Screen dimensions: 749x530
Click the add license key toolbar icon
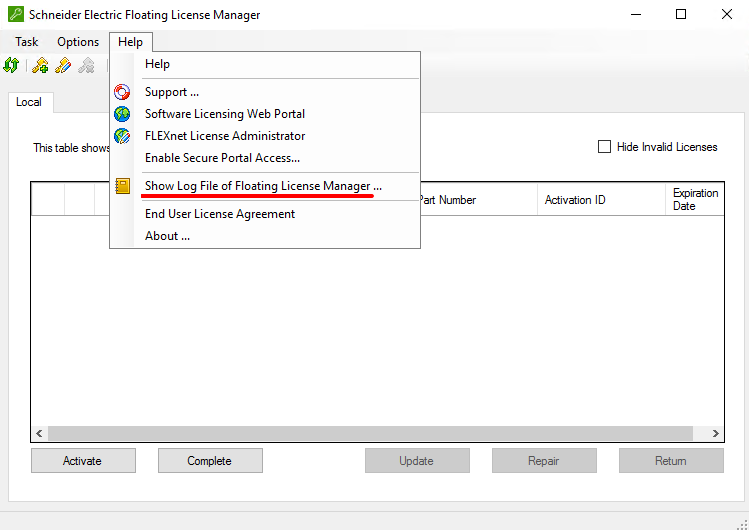(40, 65)
